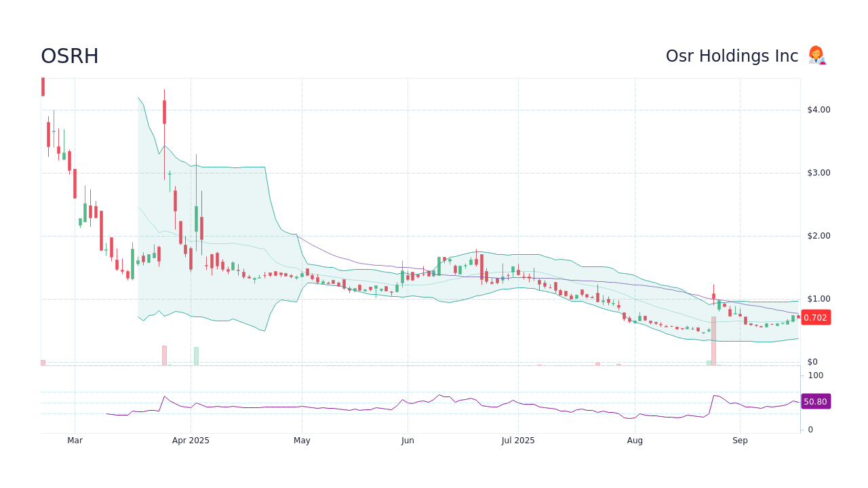Open the Sep axis label section

740,441
